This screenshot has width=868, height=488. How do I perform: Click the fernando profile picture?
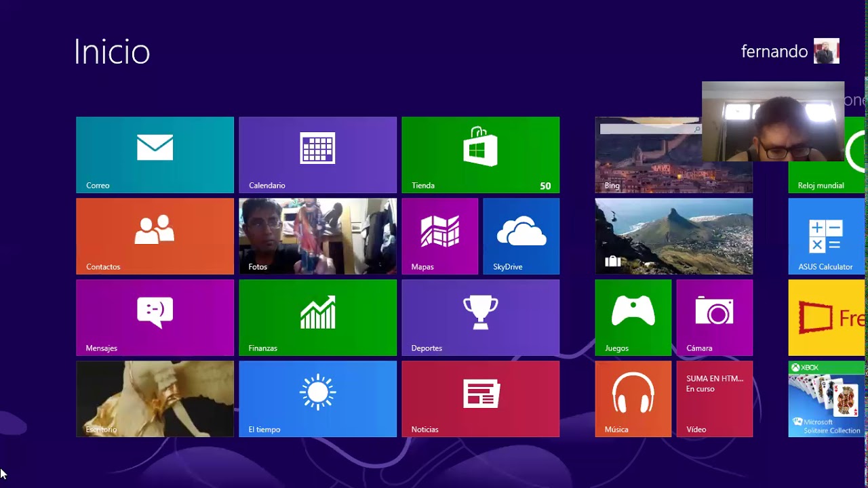(x=827, y=51)
